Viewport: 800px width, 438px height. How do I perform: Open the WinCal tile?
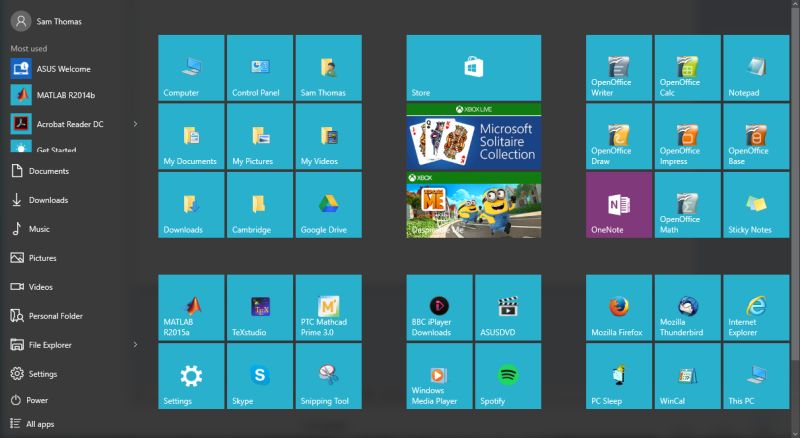(688, 376)
